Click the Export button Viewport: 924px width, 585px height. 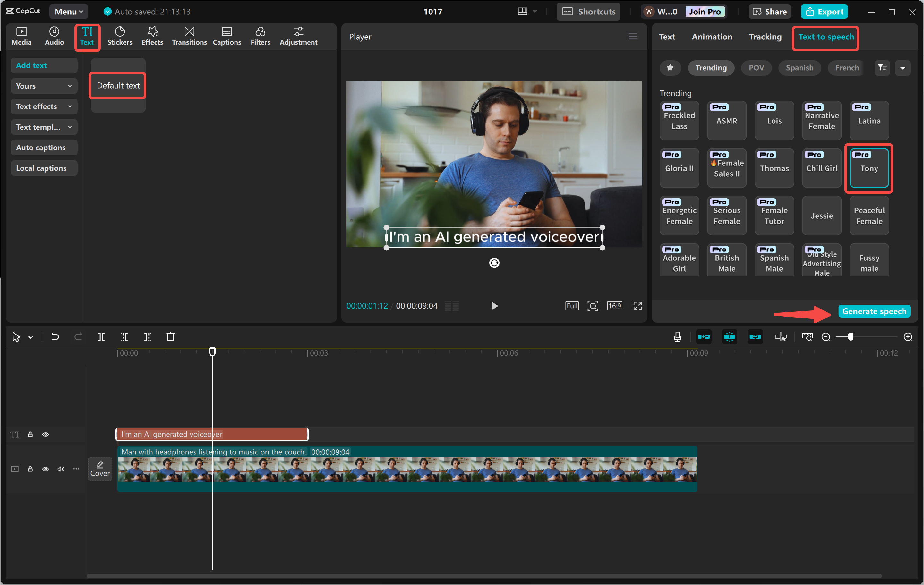click(824, 12)
